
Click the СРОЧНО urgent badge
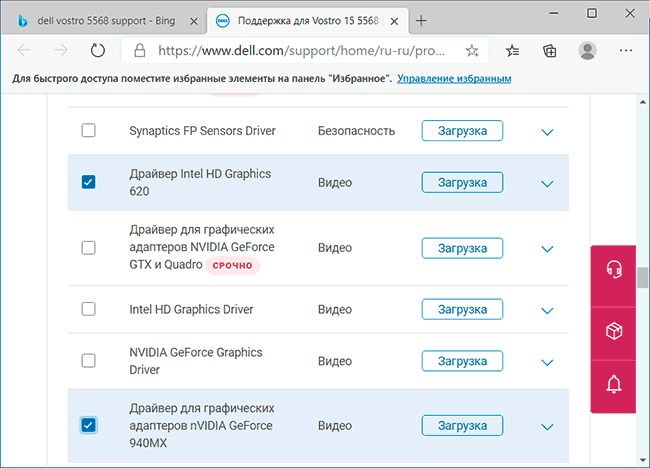pyautogui.click(x=233, y=265)
